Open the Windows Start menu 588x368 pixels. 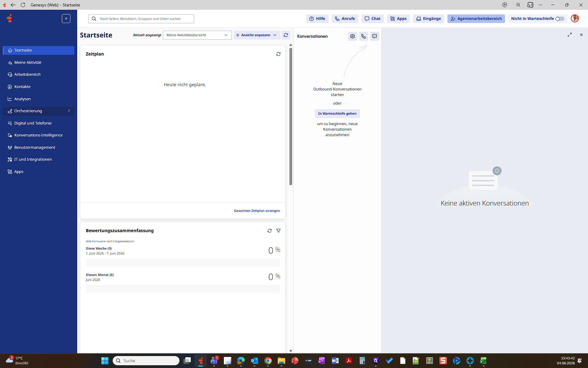[x=105, y=361]
